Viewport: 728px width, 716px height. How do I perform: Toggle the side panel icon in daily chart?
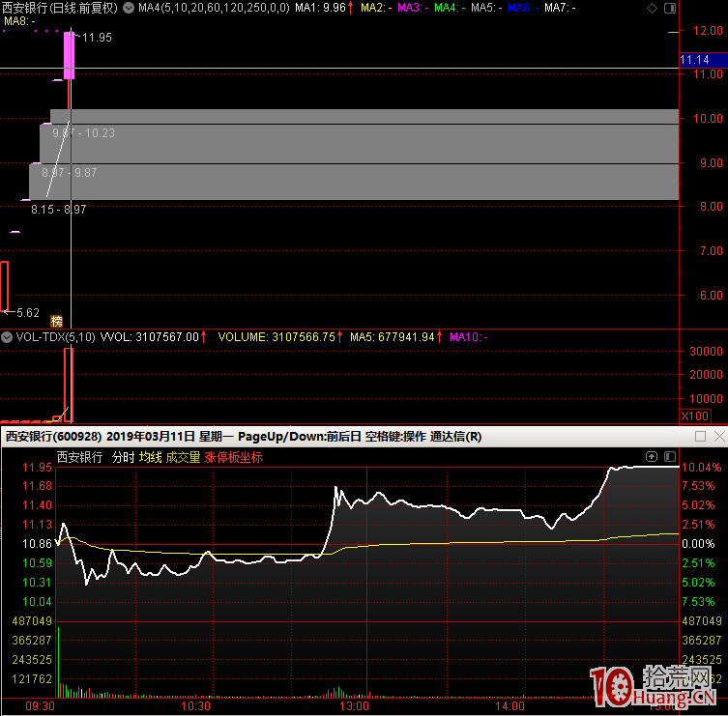(670, 8)
